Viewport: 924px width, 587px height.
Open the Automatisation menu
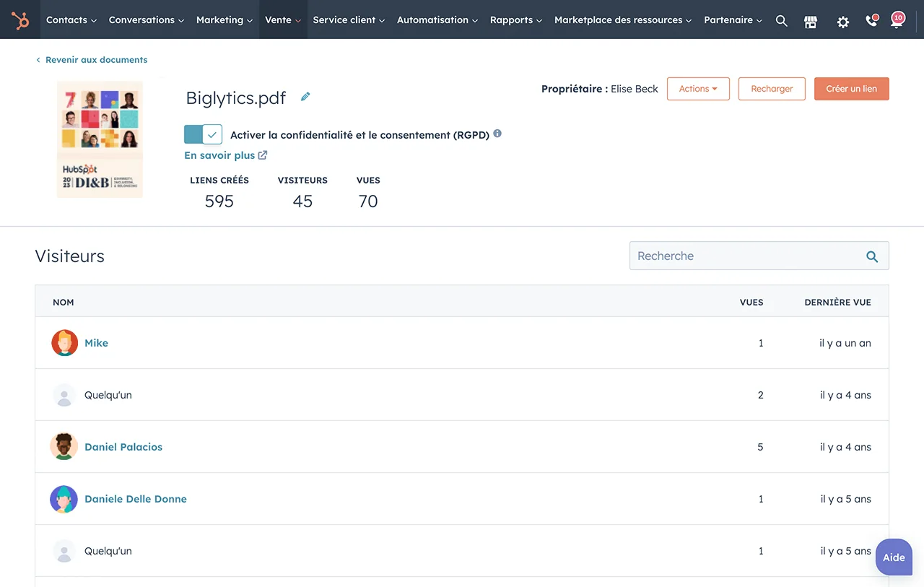pos(437,20)
